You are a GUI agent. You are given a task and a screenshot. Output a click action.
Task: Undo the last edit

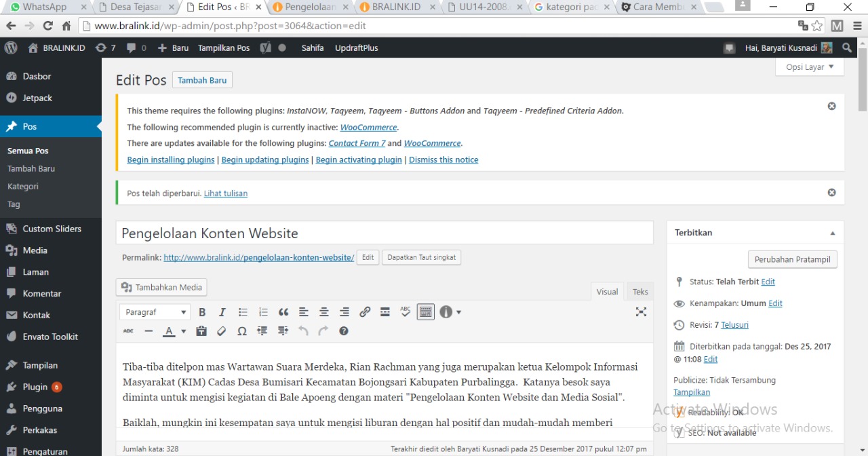pos(303,331)
